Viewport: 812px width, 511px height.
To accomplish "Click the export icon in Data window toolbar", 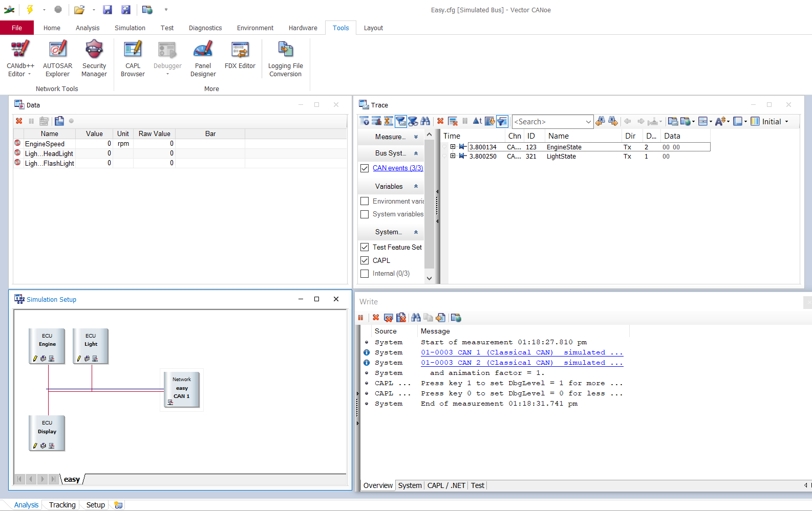I will tap(59, 121).
